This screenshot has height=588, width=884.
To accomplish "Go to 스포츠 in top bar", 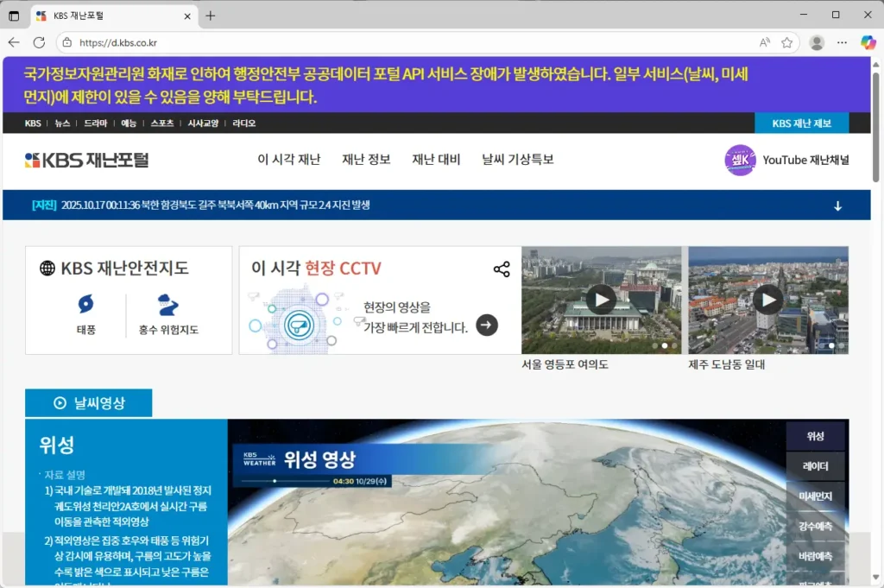I will pyautogui.click(x=161, y=123).
